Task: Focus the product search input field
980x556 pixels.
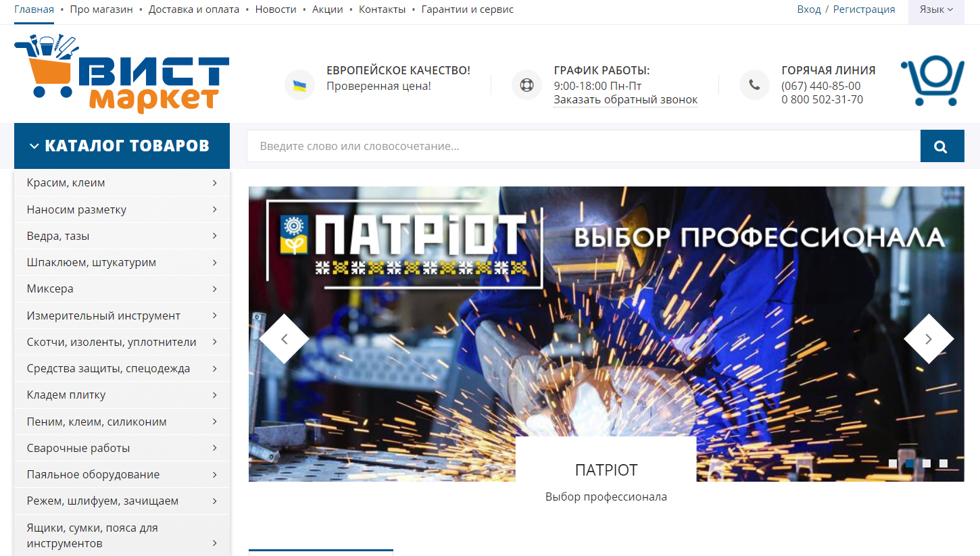Action: pyautogui.click(x=583, y=146)
